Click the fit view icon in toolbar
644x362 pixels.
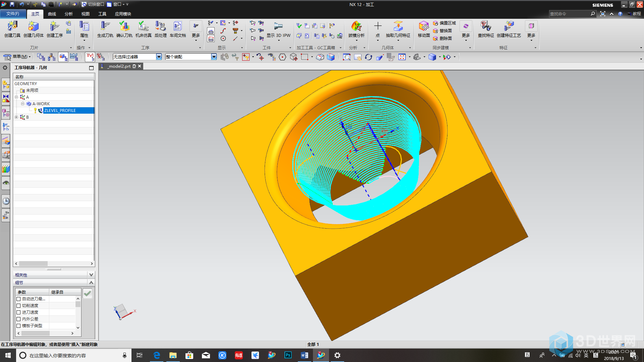tap(402, 57)
